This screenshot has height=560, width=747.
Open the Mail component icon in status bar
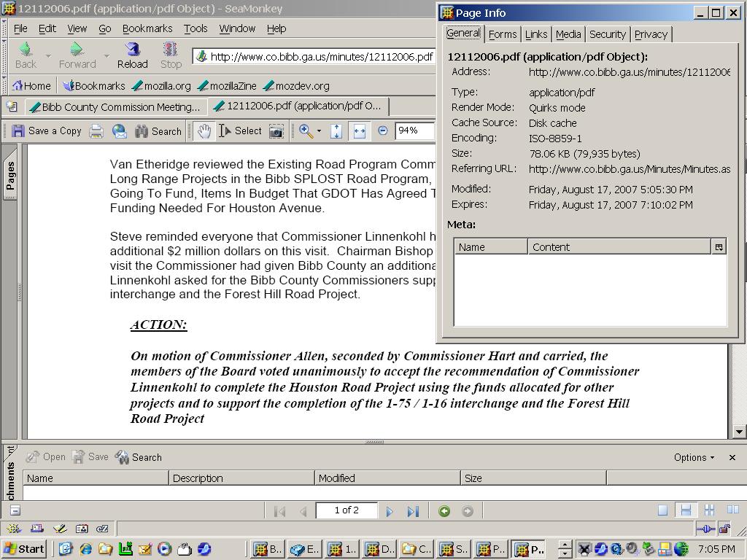pyautogui.click(x=36, y=529)
